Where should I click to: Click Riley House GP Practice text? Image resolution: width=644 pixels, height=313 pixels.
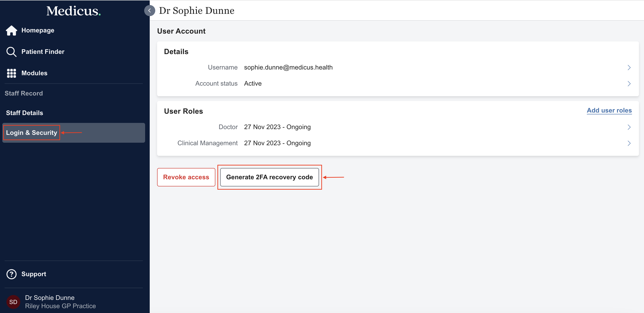[60, 306]
